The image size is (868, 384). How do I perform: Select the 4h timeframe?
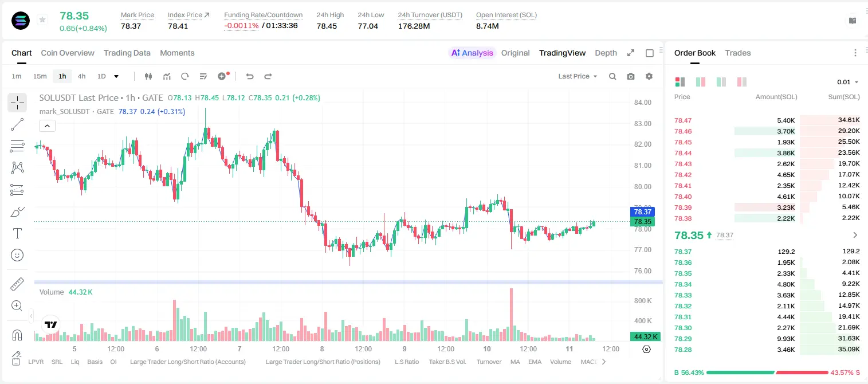pyautogui.click(x=82, y=76)
